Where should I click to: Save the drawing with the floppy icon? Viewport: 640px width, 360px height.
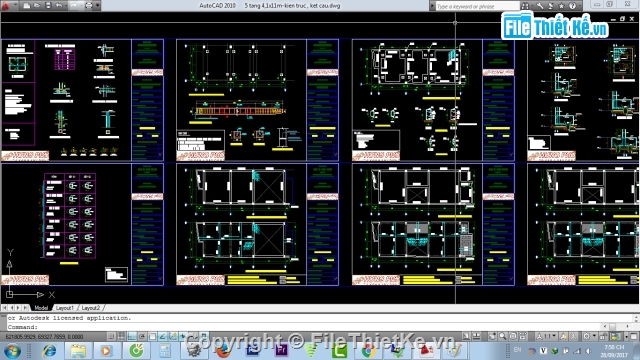click(48, 5)
